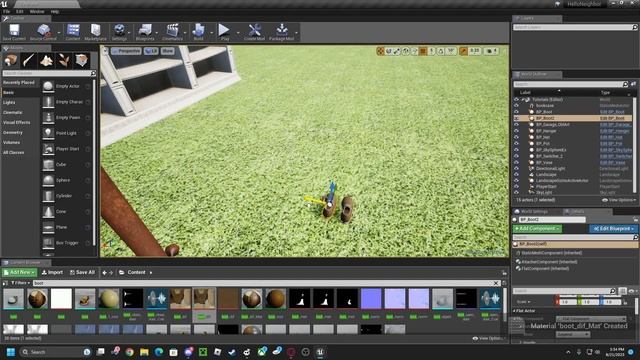The width and height of the screenshot is (640, 360).
Task: Select the Lights category in Place panel
Action: coord(9,102)
